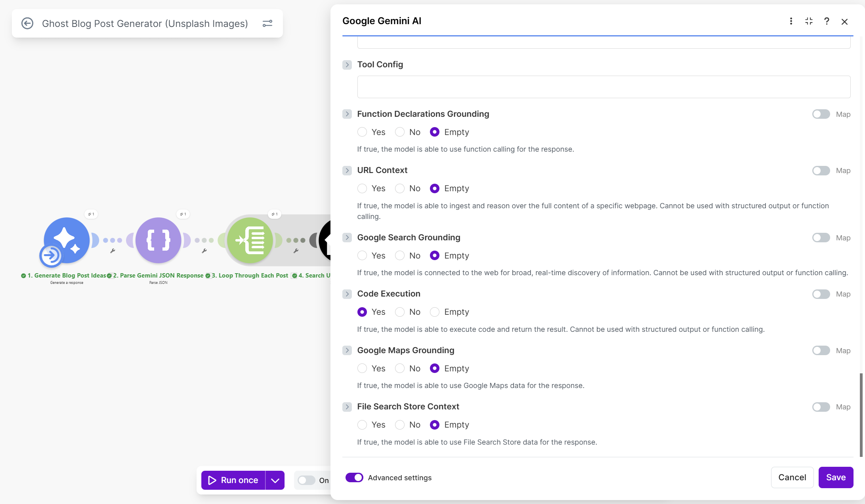865x504 pixels.
Task: Open the three-dot options menu in panel header
Action: 791,21
